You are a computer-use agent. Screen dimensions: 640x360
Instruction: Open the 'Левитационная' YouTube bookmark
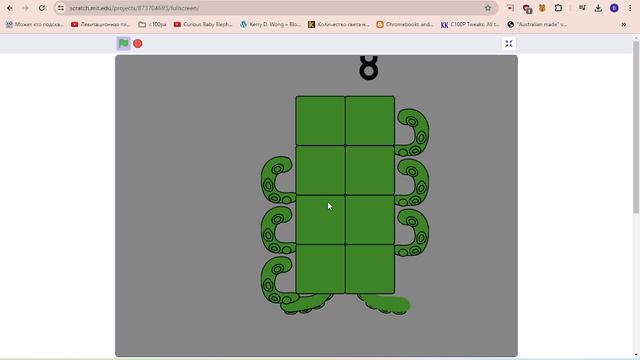point(101,24)
